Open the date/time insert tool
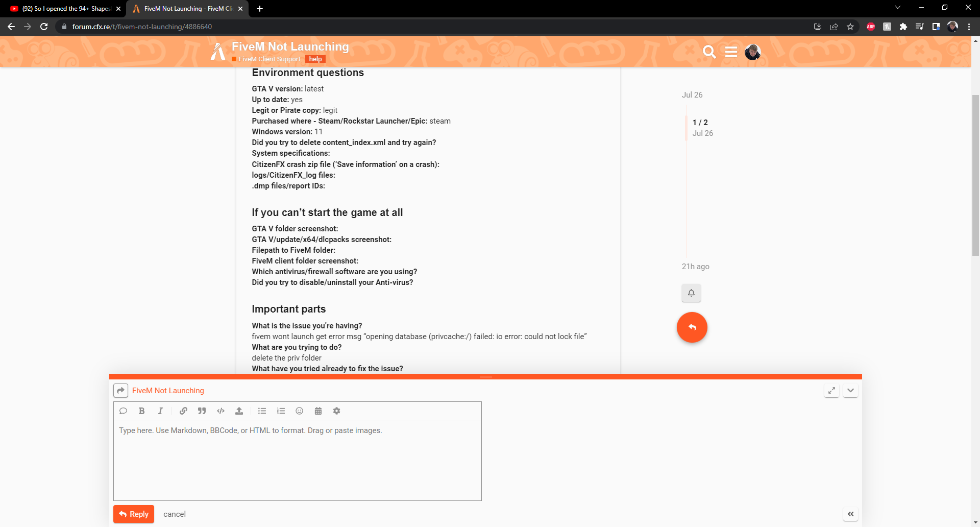This screenshot has width=980, height=527. pyautogui.click(x=318, y=411)
